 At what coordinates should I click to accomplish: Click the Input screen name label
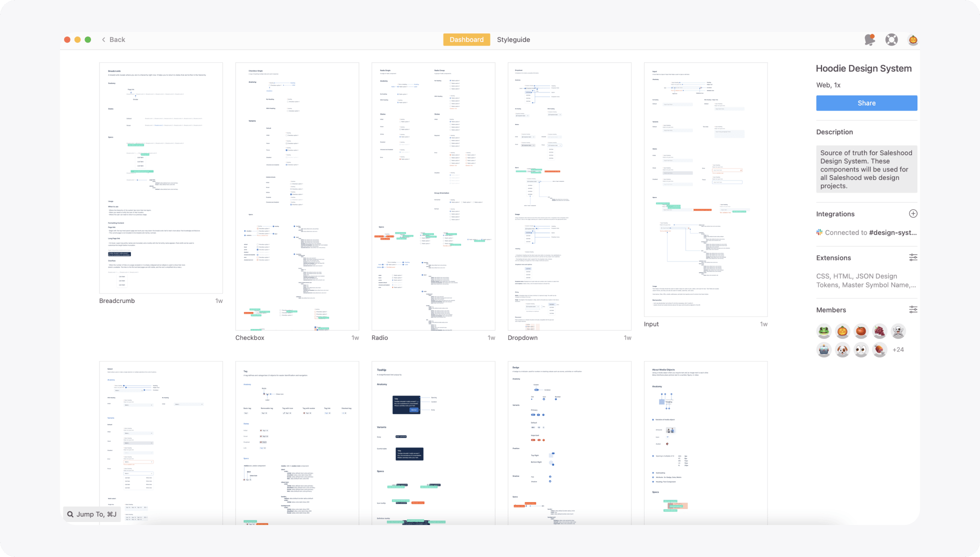651,324
